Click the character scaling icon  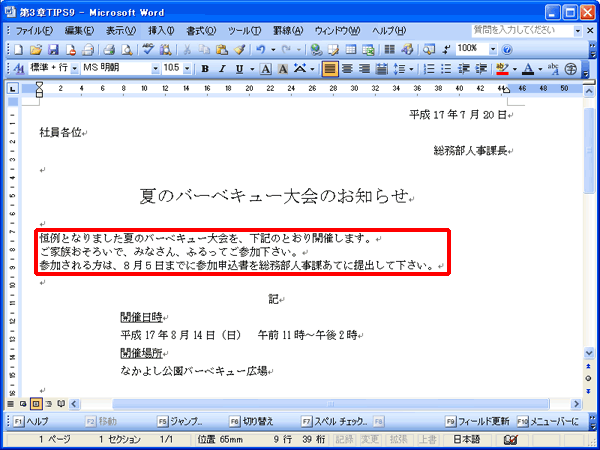click(x=300, y=69)
